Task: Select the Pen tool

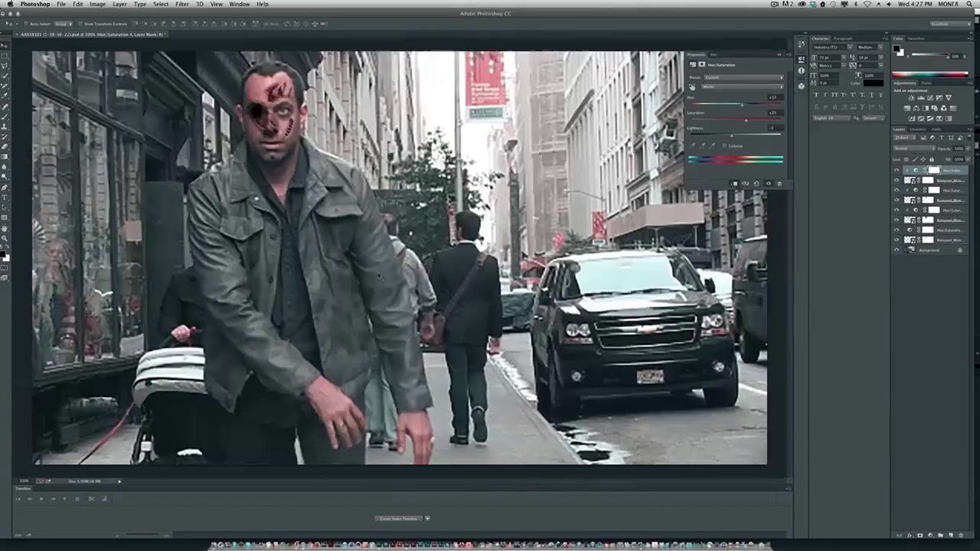Action: [x=4, y=187]
